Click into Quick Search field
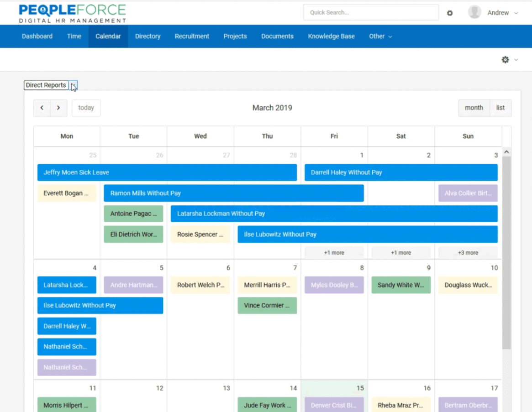This screenshot has height=412, width=532. click(371, 12)
